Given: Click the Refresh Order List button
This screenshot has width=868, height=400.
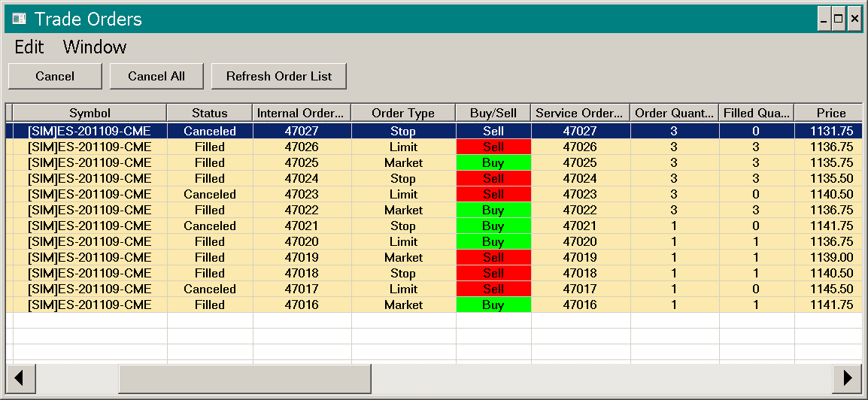Looking at the screenshot, I should pyautogui.click(x=279, y=76).
